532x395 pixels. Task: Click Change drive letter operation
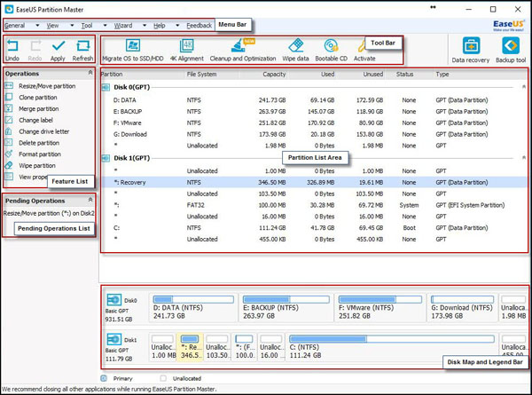(44, 131)
